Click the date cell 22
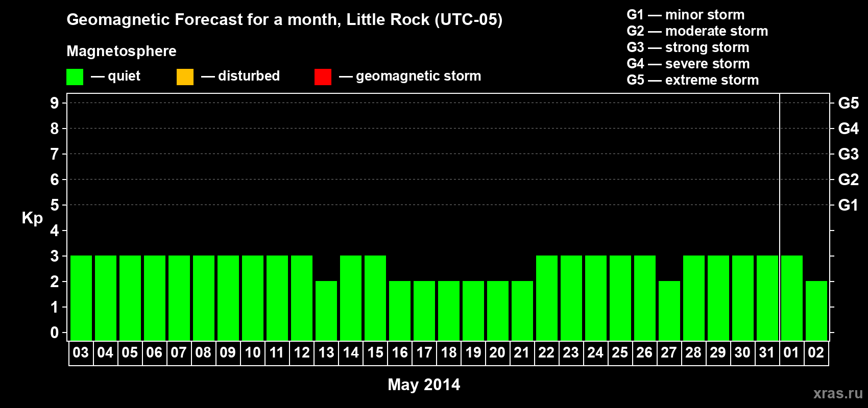 546,353
